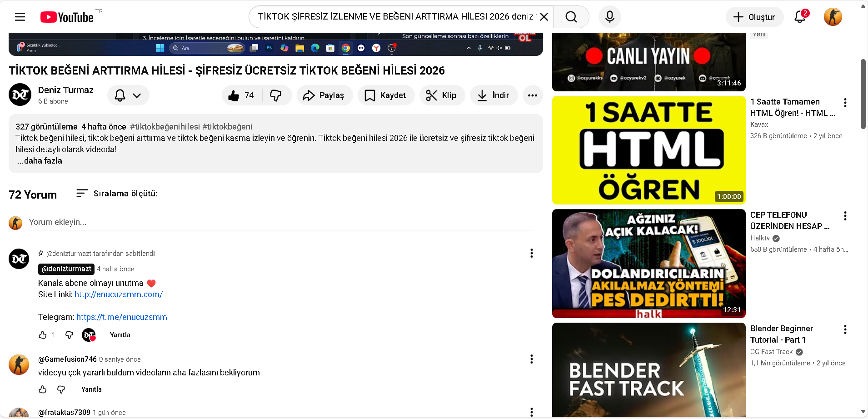
Task: Open the account avatar menu
Action: pyautogui.click(x=833, y=17)
